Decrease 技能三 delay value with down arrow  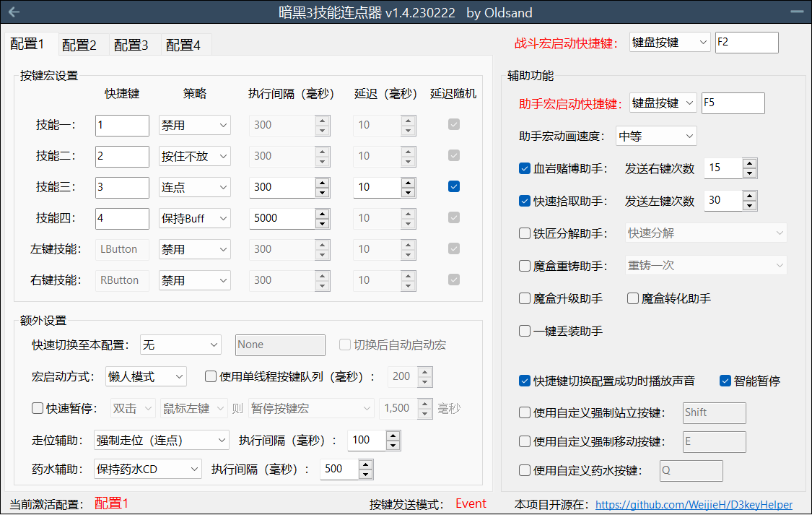[x=408, y=192]
